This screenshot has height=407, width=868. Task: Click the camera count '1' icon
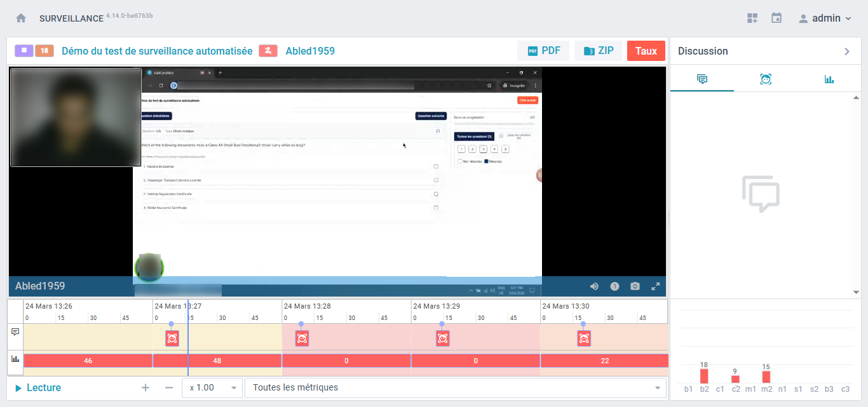614,286
